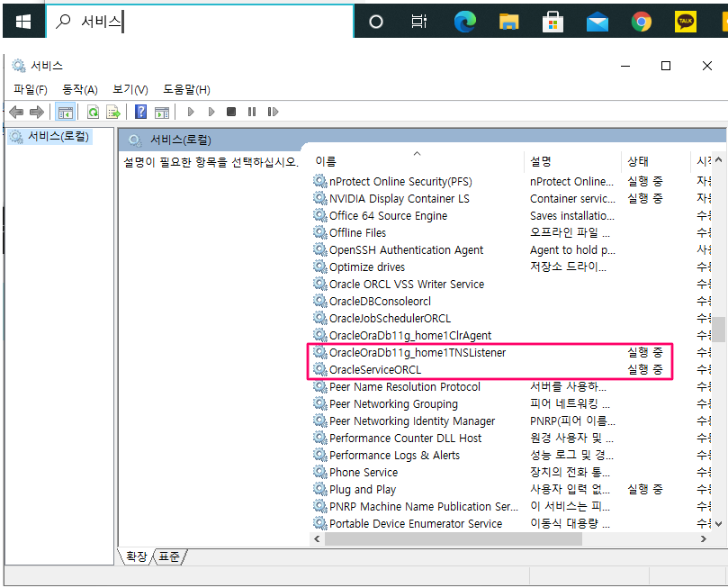Open the 도움말(H) menu
The width and height of the screenshot is (728, 588).
click(186, 89)
